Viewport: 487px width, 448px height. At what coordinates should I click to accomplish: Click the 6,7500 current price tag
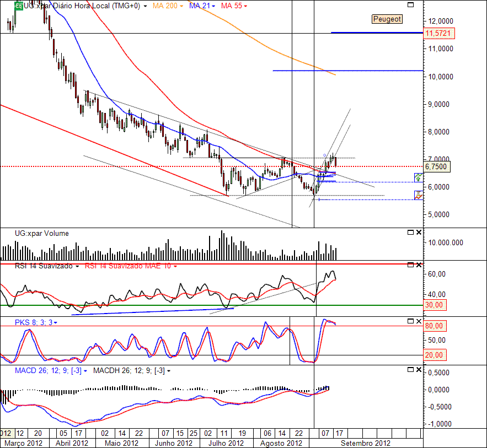(x=437, y=166)
